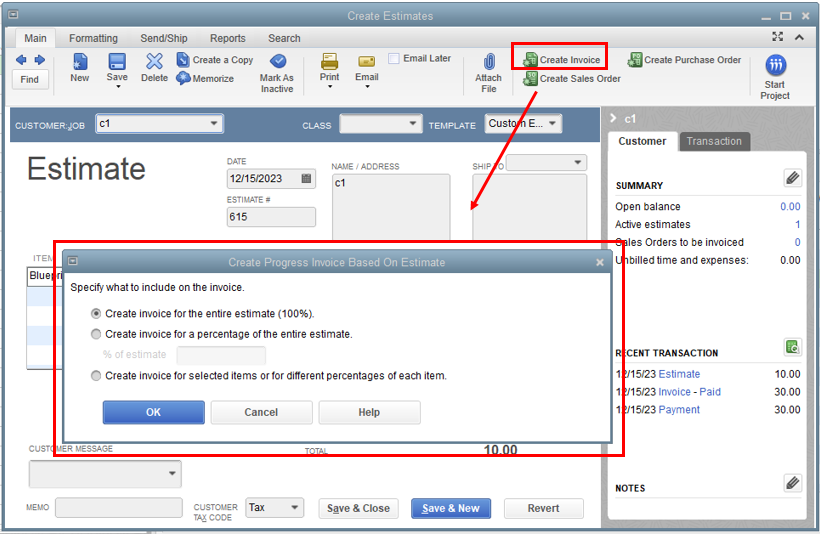Image resolution: width=820 pixels, height=534 pixels.
Task: Click OK in the progress invoice dialog
Action: tap(153, 412)
